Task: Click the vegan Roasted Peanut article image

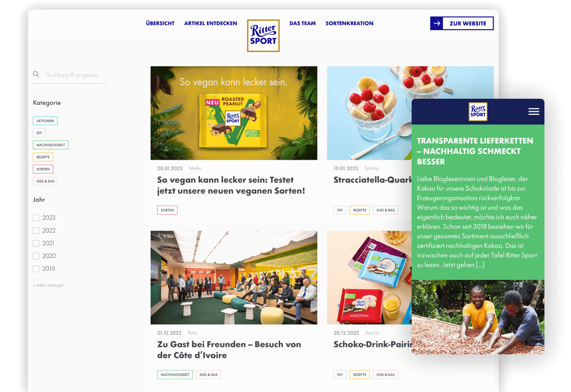Action: click(234, 113)
